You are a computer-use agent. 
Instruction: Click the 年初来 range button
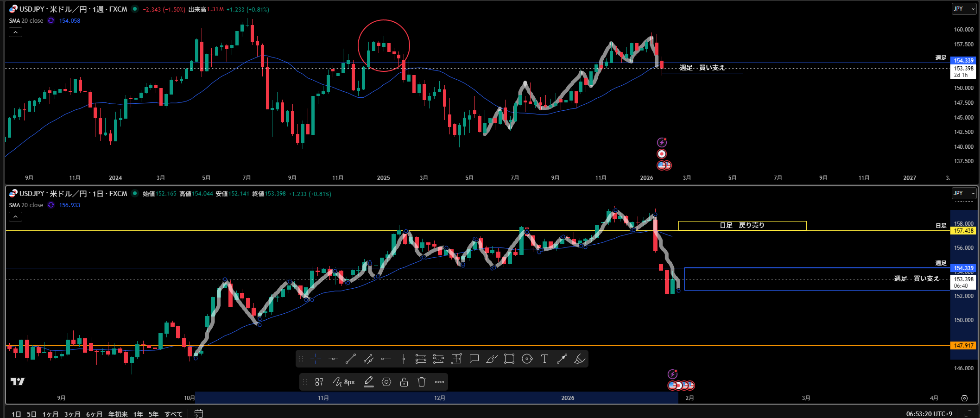[118, 414]
